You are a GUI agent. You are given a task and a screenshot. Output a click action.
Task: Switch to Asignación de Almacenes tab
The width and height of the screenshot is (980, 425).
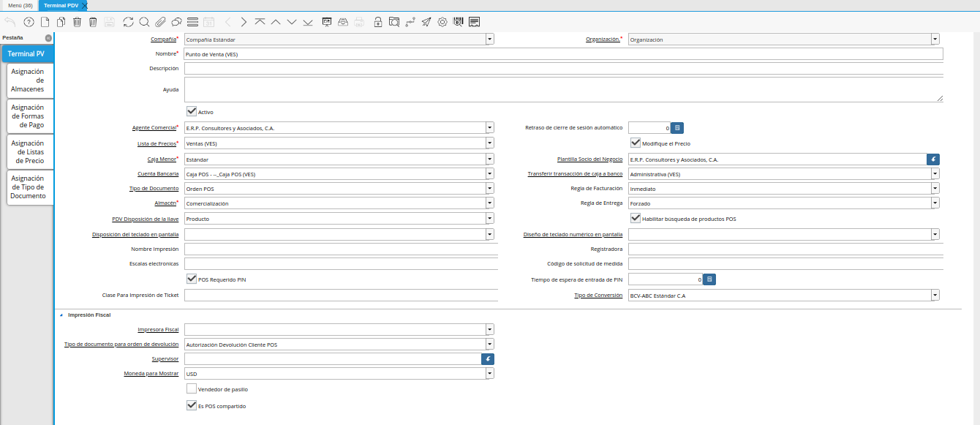tap(30, 80)
